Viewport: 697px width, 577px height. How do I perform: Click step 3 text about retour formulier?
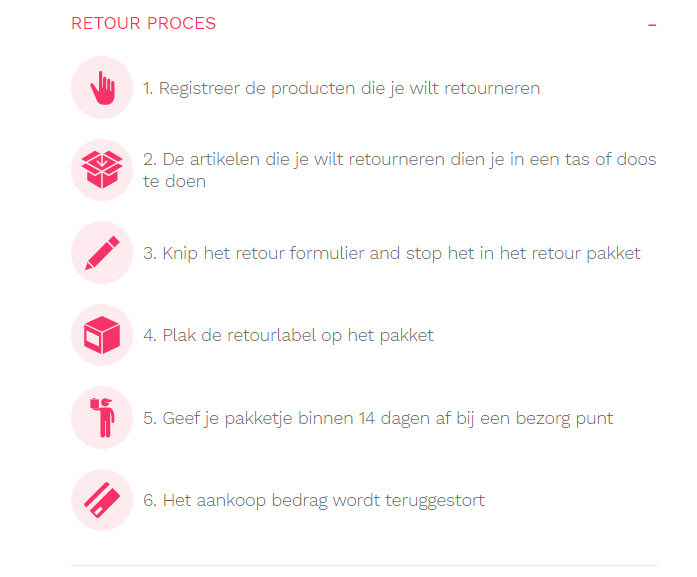tap(391, 253)
